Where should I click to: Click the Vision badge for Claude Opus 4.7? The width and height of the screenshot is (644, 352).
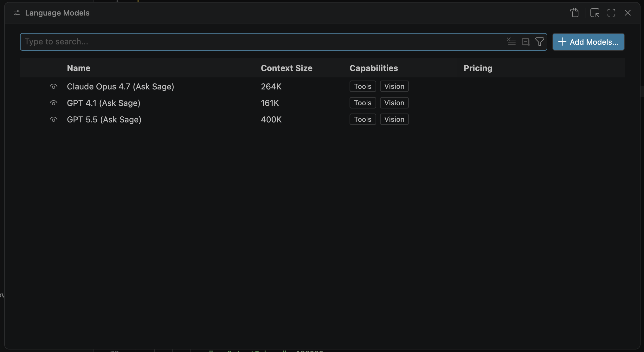[x=394, y=86]
